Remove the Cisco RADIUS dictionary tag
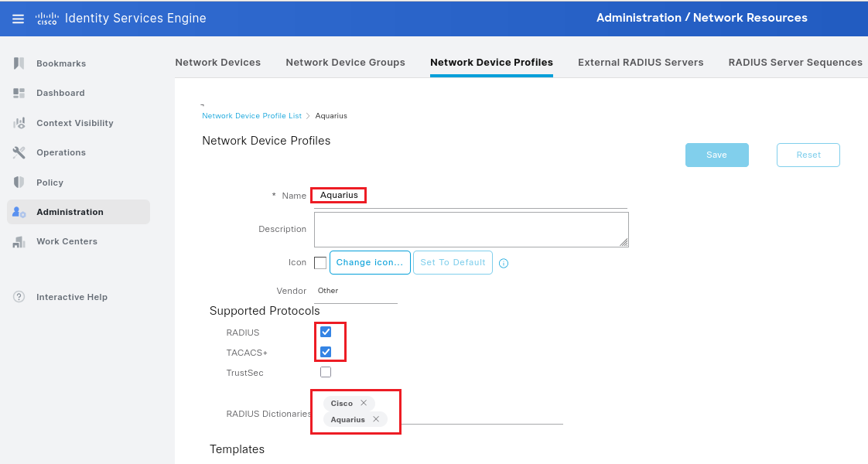Viewport: 868px width, 464px height. 363,403
